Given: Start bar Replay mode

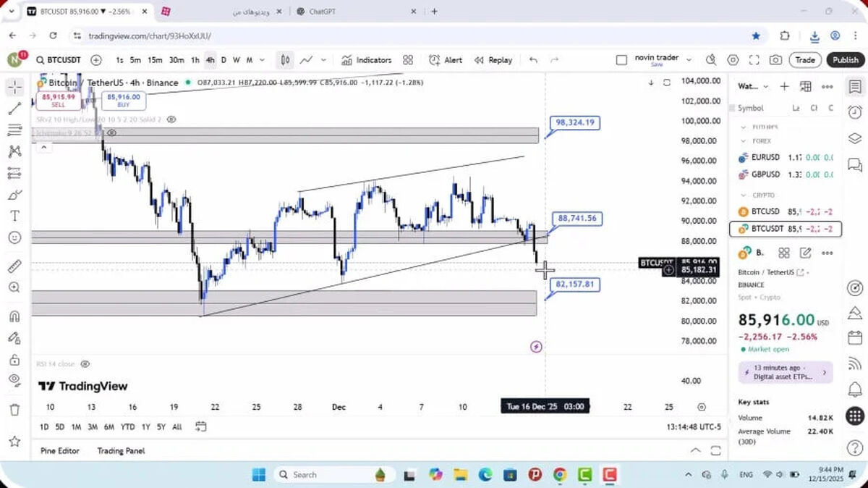Looking at the screenshot, I should point(493,60).
